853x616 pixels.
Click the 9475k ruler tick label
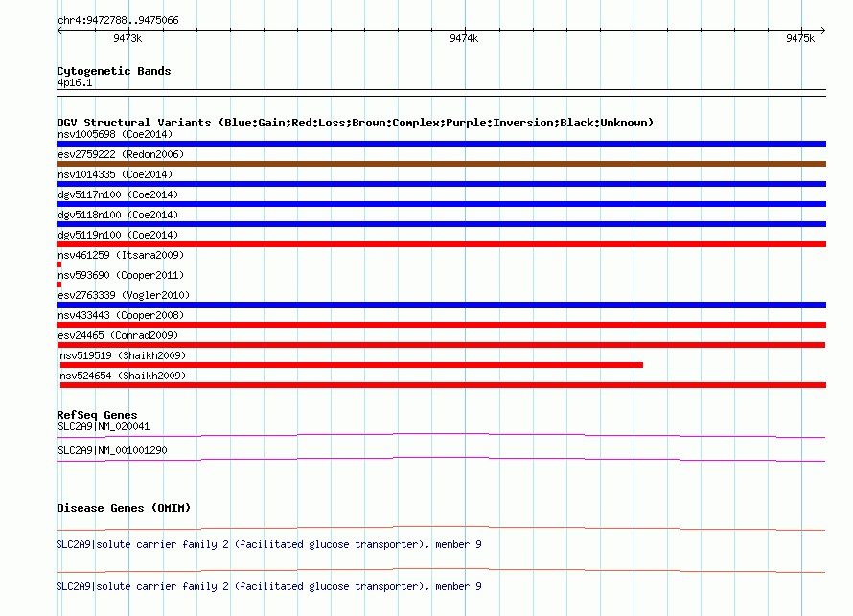coord(800,38)
